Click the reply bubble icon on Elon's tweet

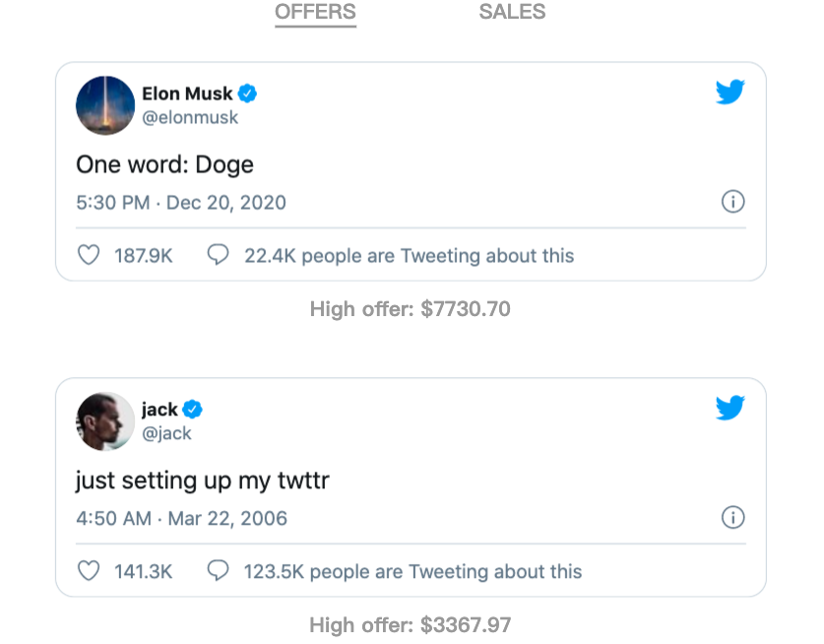(x=218, y=255)
